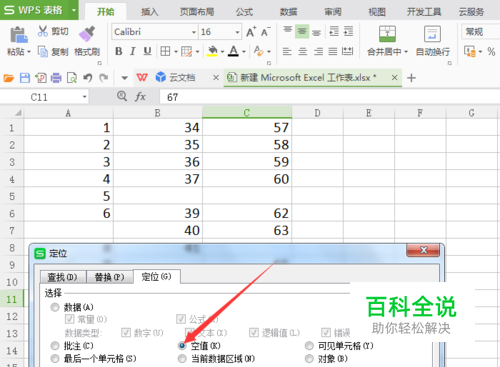Select the 批注(C) radio button
Screen dimensions: 500x367
tap(55, 346)
